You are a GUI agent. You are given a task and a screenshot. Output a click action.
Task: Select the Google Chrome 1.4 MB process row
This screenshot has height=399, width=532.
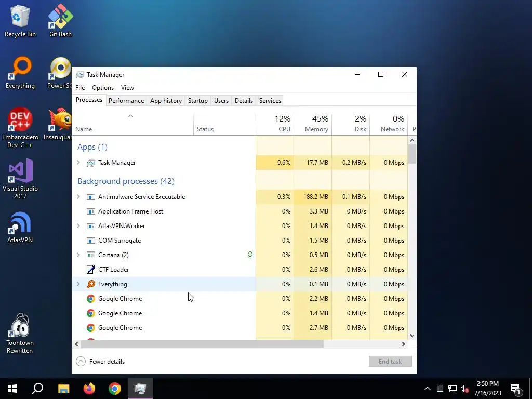click(240, 313)
